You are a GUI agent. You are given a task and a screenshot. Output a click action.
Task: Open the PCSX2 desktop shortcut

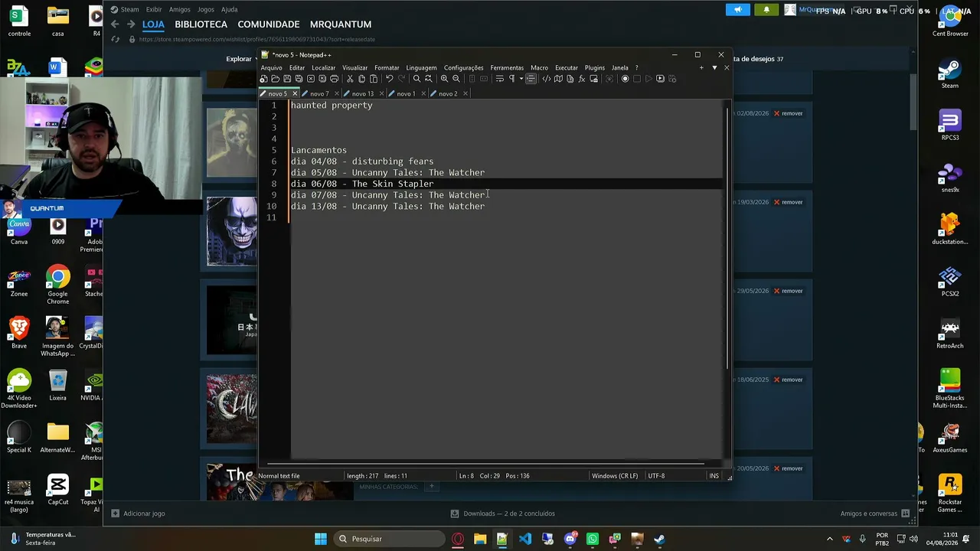click(950, 282)
